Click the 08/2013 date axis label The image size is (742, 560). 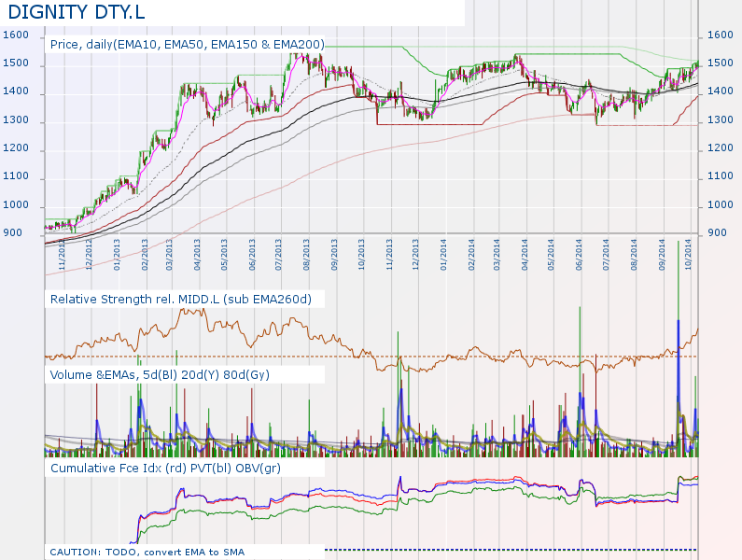click(x=307, y=255)
